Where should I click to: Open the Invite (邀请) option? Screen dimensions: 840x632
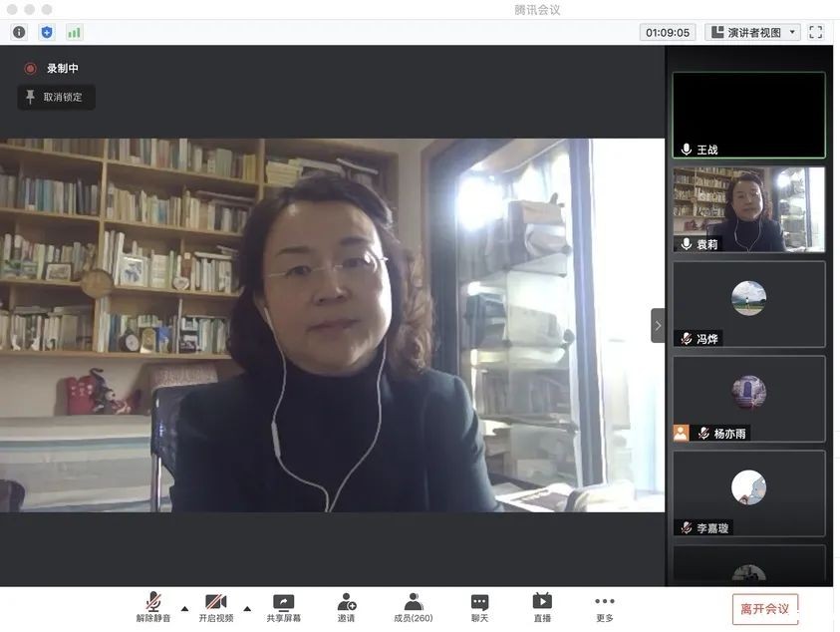(346, 607)
